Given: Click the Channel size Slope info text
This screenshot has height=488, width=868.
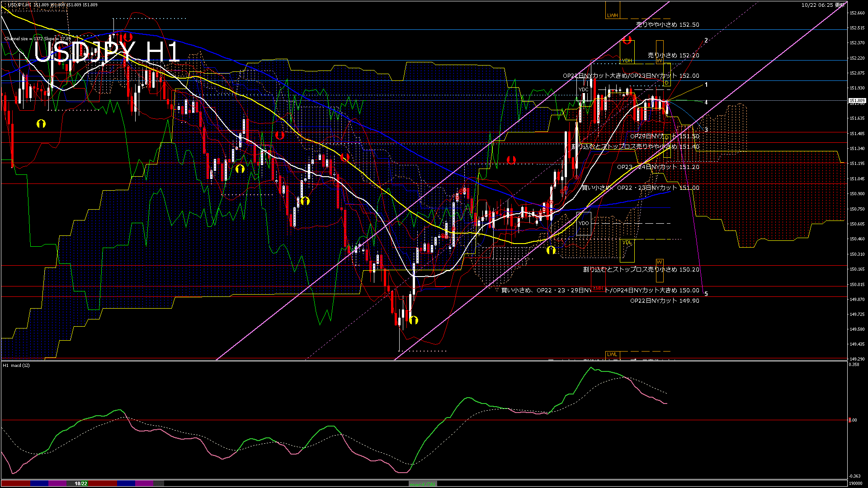Looking at the screenshot, I should click(x=38, y=39).
